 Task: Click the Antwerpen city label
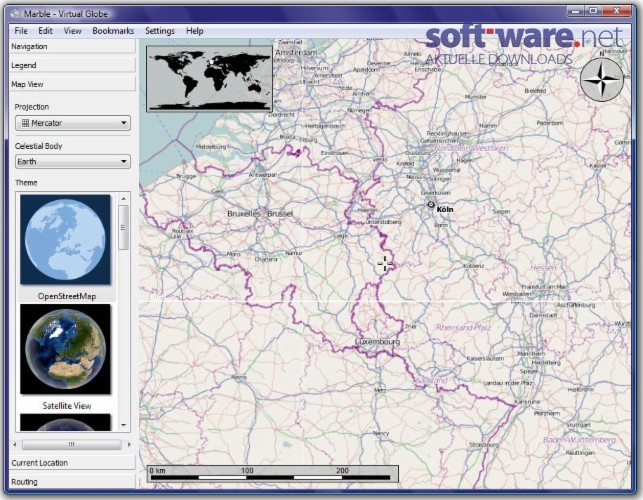(262, 175)
